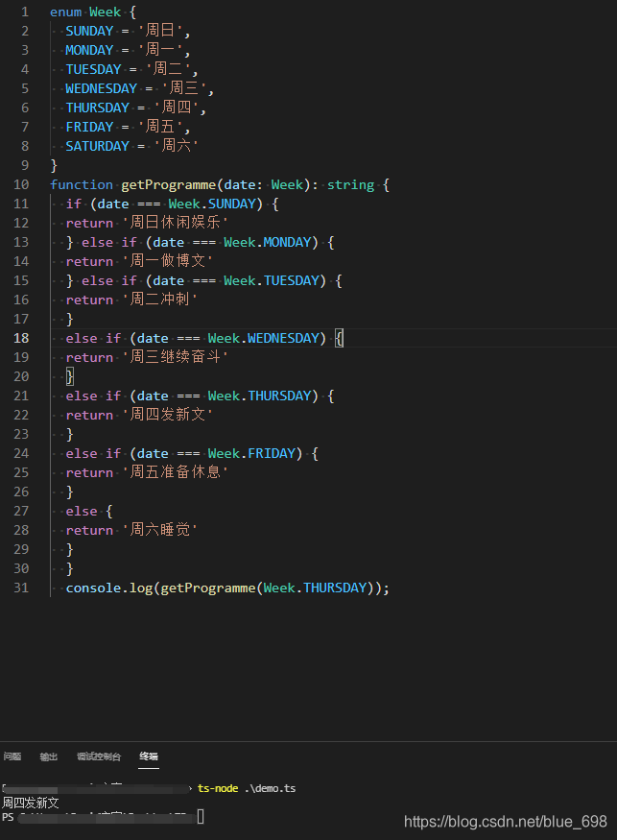
Task: Click the 'Week' enum name on line 1
Action: pos(105,12)
